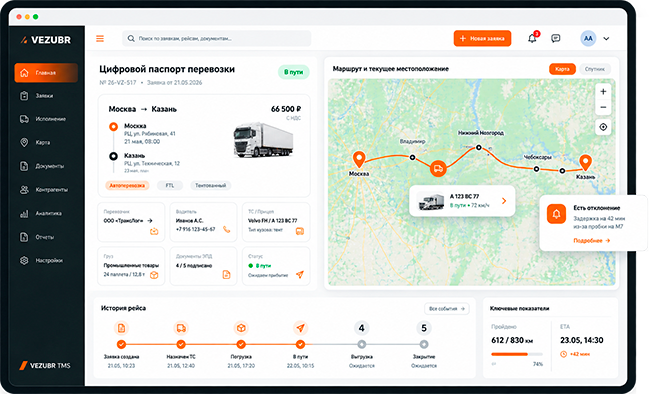Select the FTL tag
Screen dimensions: 649x394
tap(170, 185)
